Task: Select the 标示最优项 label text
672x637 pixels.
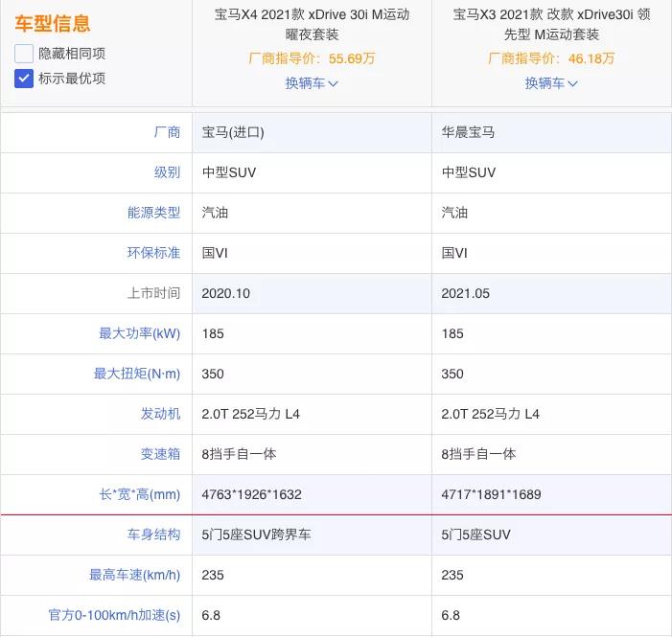Action: 72,79
